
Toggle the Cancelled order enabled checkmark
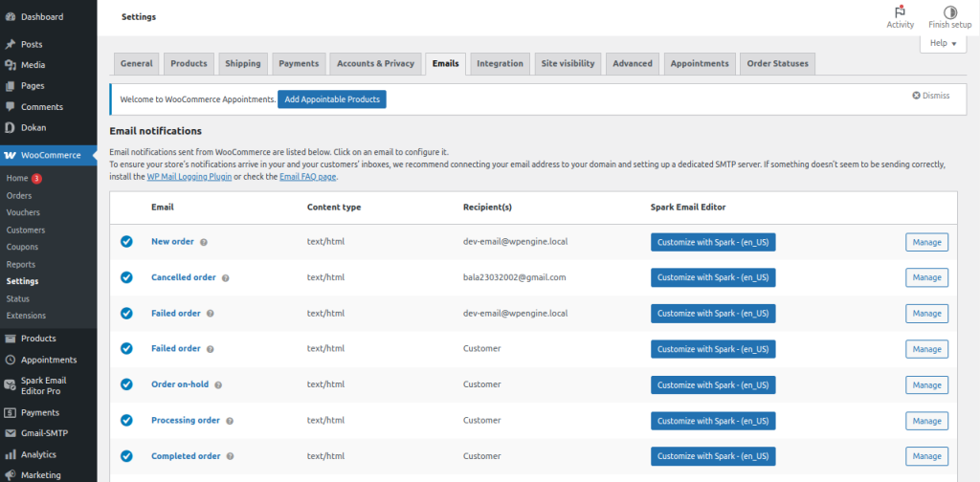[126, 277]
